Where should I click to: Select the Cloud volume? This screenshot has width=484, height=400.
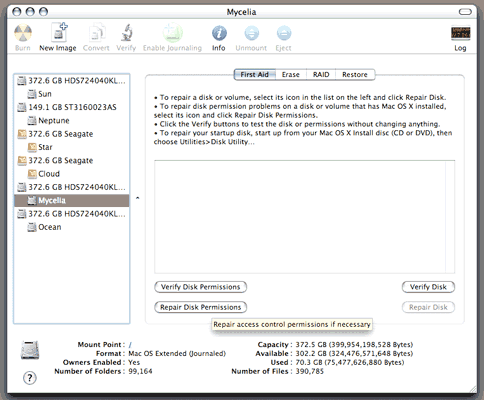click(x=72, y=174)
